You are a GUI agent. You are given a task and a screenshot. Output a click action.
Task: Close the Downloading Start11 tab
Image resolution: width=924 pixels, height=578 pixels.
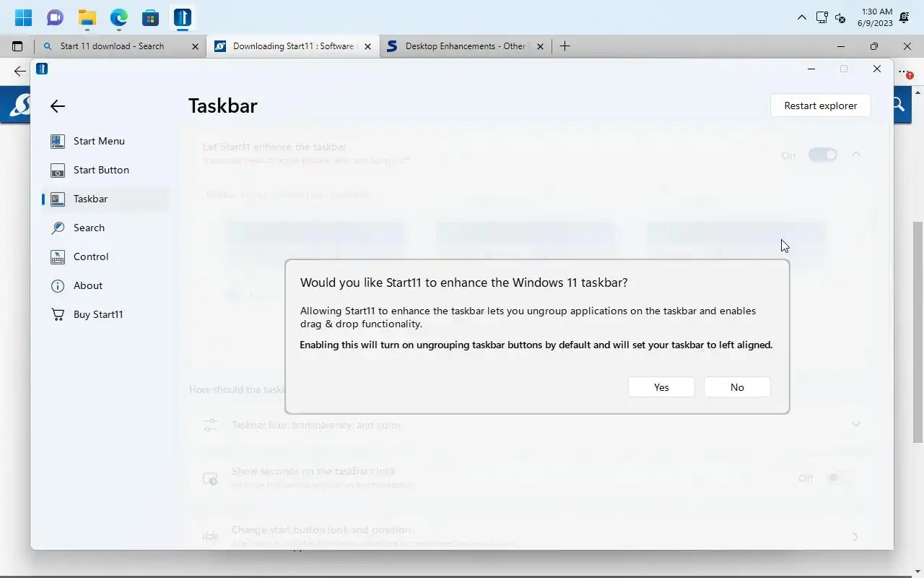coord(367,46)
